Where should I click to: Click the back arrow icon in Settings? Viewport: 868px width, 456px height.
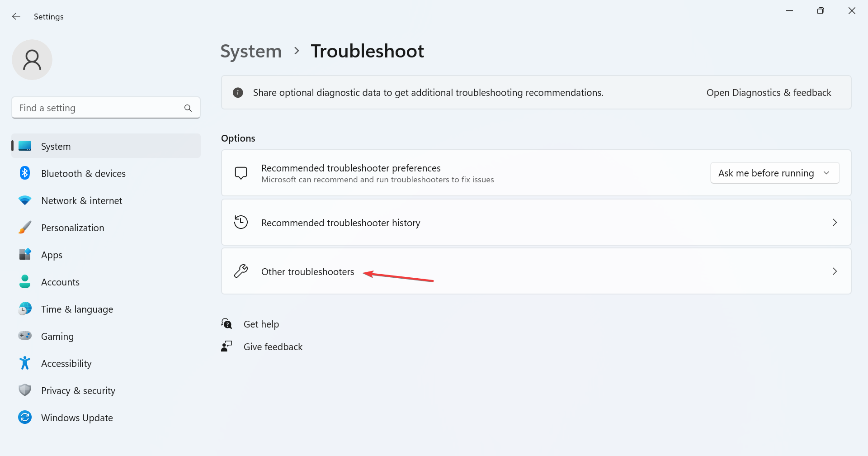click(x=16, y=16)
